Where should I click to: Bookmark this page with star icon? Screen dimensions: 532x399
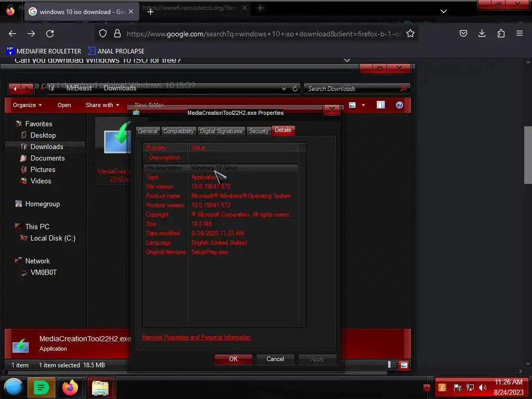pyautogui.click(x=410, y=33)
